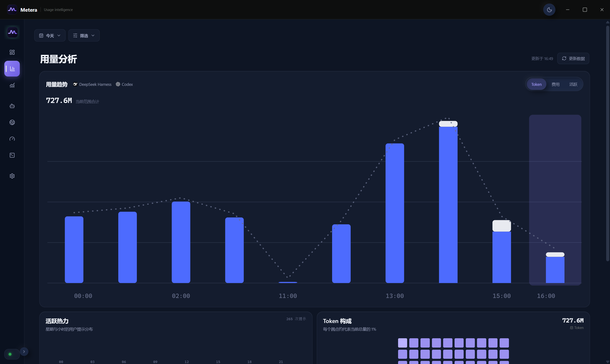610x364 pixels.
Task: Click first light purple token composition square
Action: point(403,343)
